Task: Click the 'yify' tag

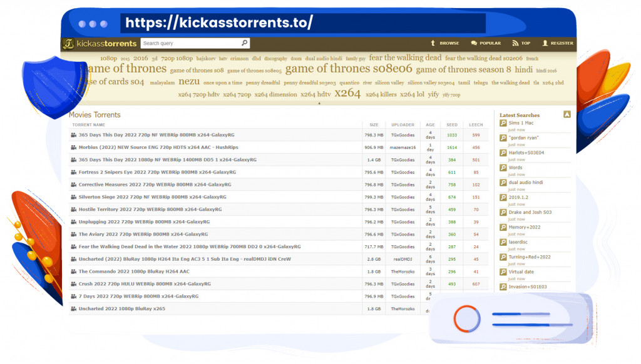Action: pos(433,94)
